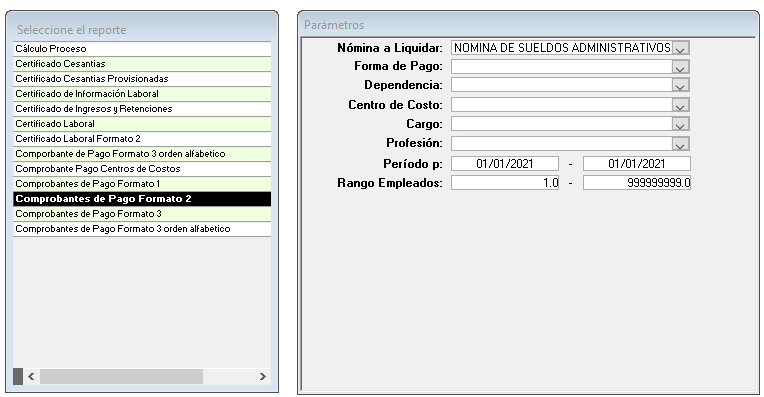The height and width of the screenshot is (397, 764).
Task: Focus the Rango Empleados maximum field
Action: pos(637,183)
